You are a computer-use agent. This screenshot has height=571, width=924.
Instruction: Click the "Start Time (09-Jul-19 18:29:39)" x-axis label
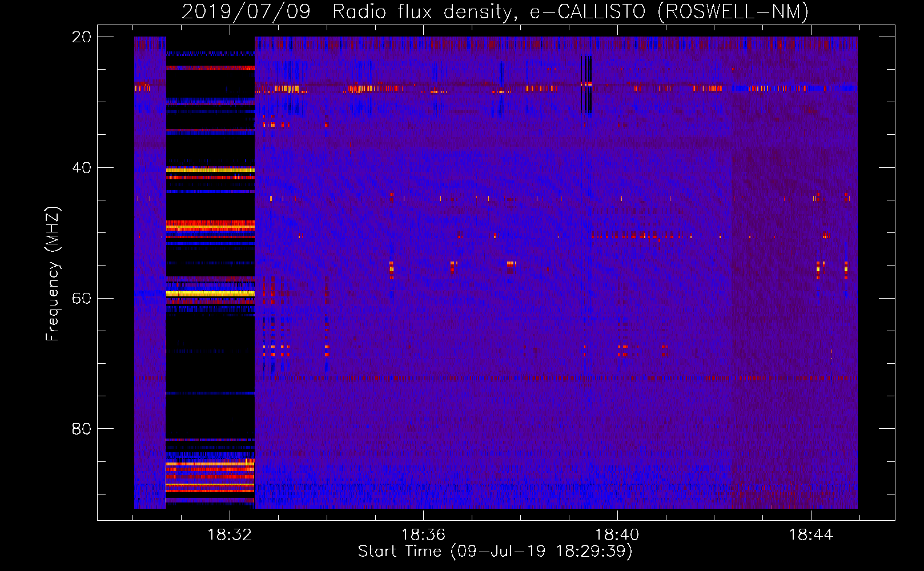[495, 552]
